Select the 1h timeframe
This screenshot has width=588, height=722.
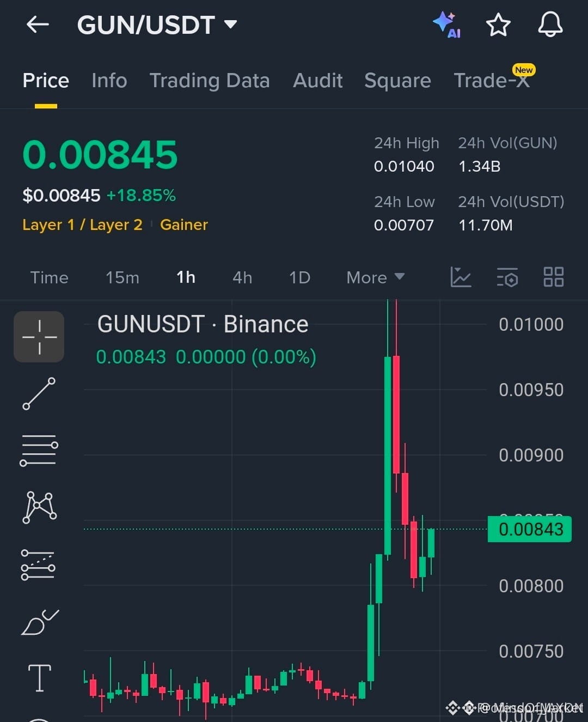(186, 277)
